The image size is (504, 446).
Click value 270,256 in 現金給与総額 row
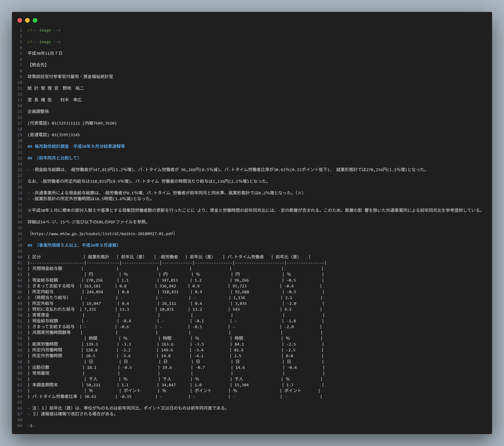click(94, 280)
